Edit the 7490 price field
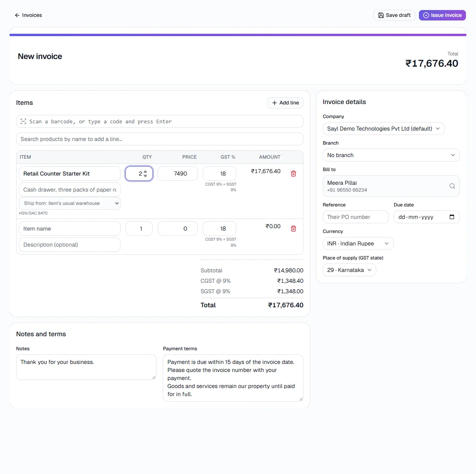 178,174
